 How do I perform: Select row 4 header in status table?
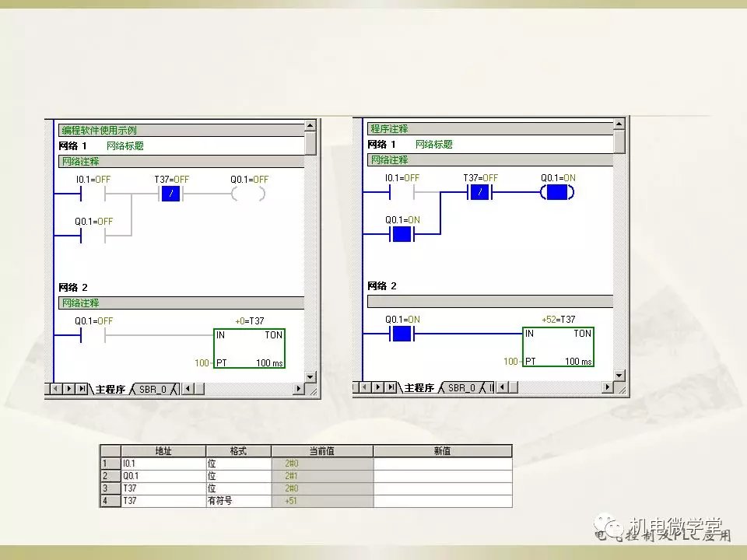coord(105,501)
